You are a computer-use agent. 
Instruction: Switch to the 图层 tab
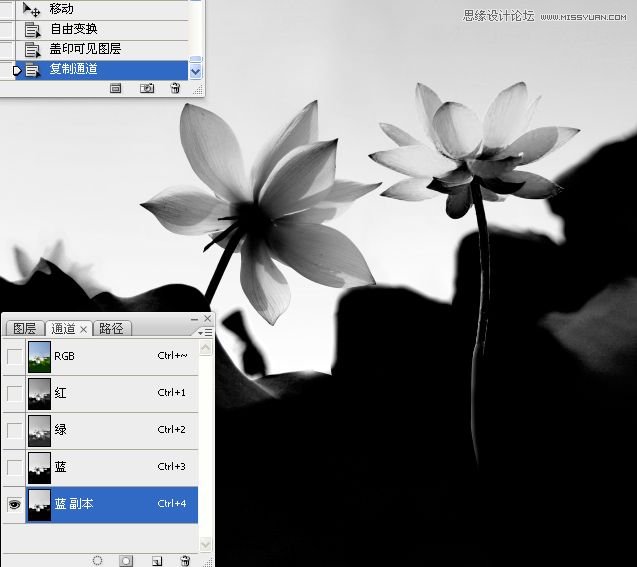tap(24, 328)
